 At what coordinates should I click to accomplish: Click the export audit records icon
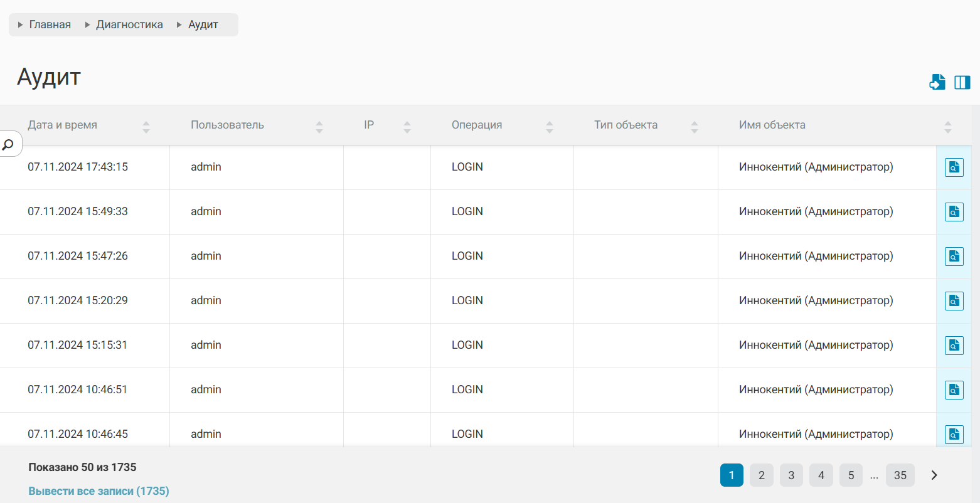coord(937,82)
